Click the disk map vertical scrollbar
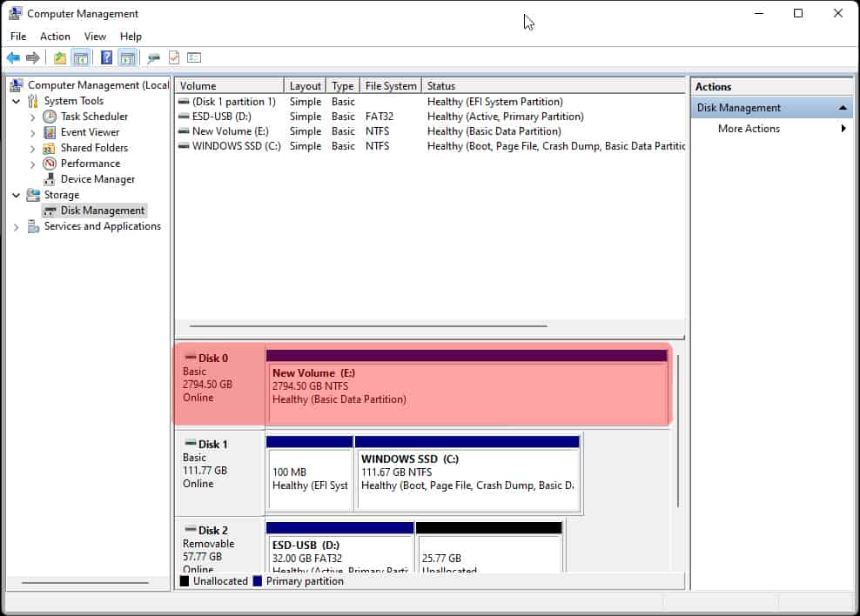 point(678,432)
